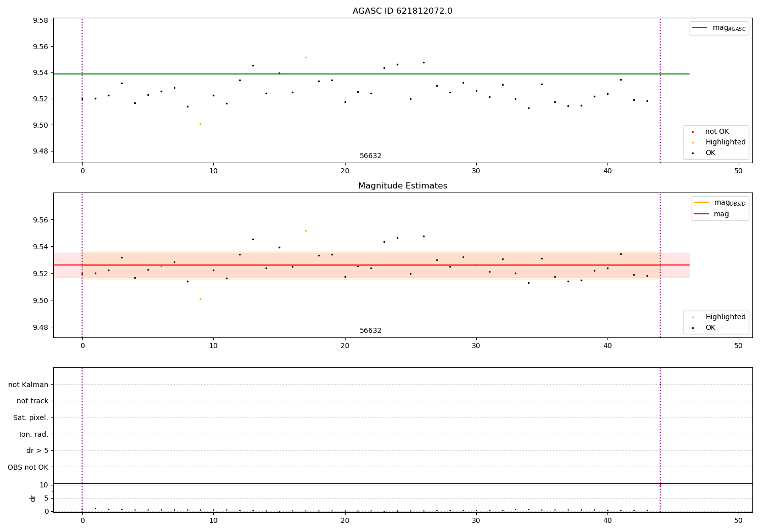Click the '10' y-tick label on the dr axis

pos(44,485)
